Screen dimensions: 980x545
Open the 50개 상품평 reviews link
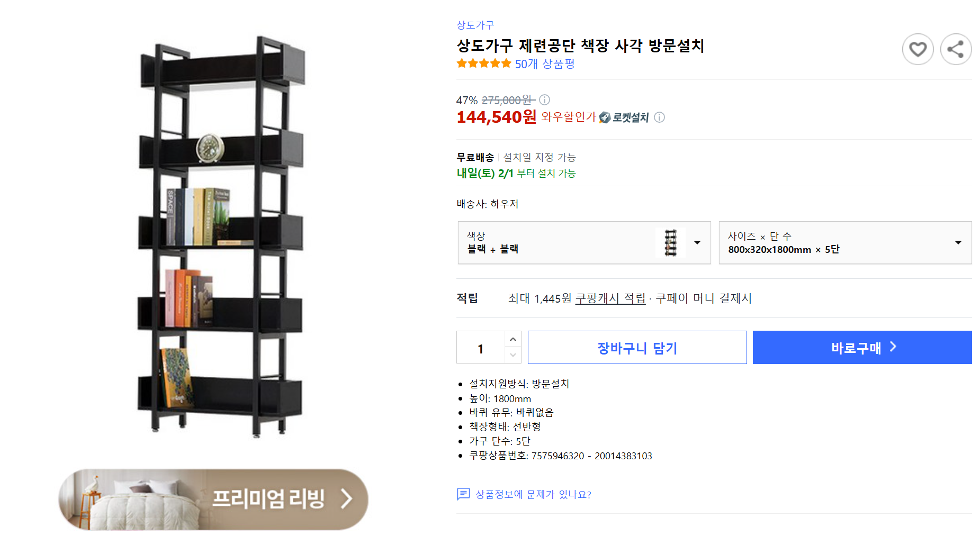coord(545,64)
